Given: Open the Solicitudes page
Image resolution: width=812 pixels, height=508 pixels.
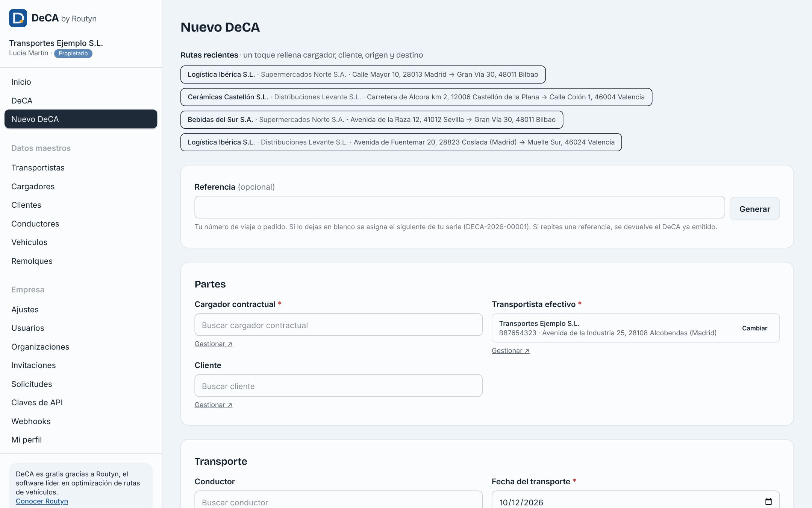Looking at the screenshot, I should coord(81,384).
